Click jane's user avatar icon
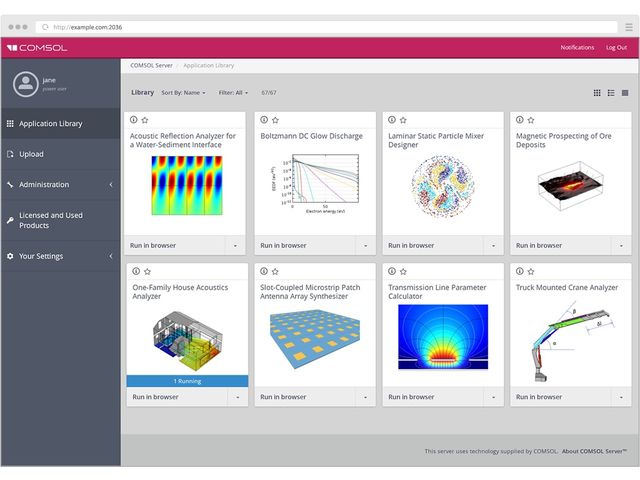 pyautogui.click(x=24, y=83)
